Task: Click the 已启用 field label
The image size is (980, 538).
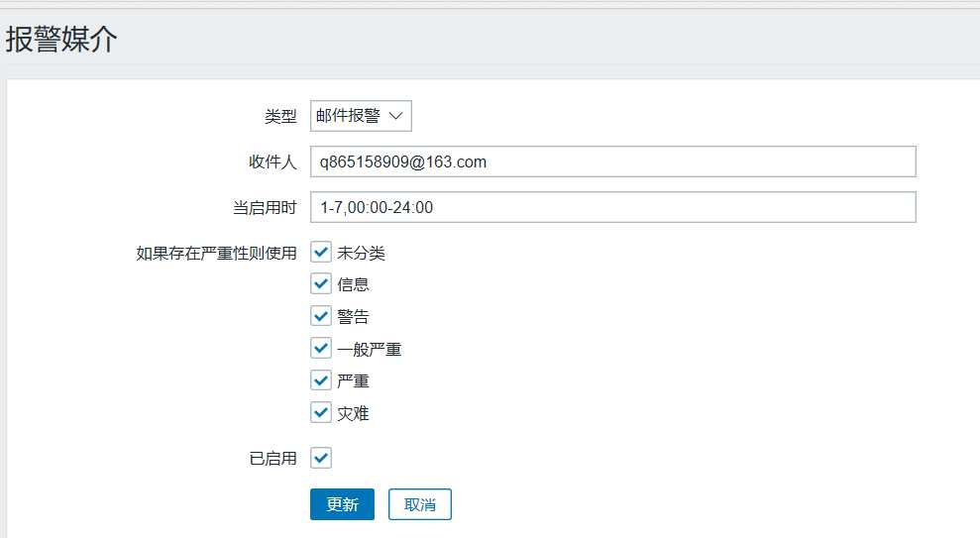Action: [x=272, y=459]
